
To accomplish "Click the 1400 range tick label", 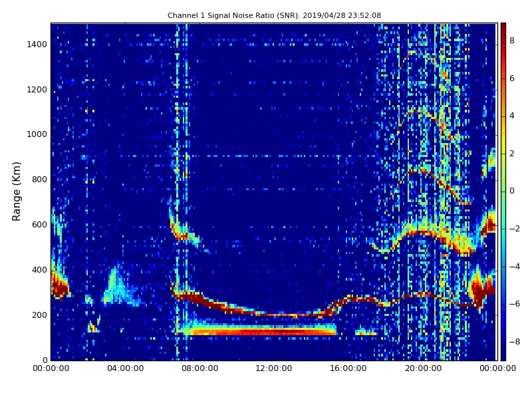I will (37, 45).
